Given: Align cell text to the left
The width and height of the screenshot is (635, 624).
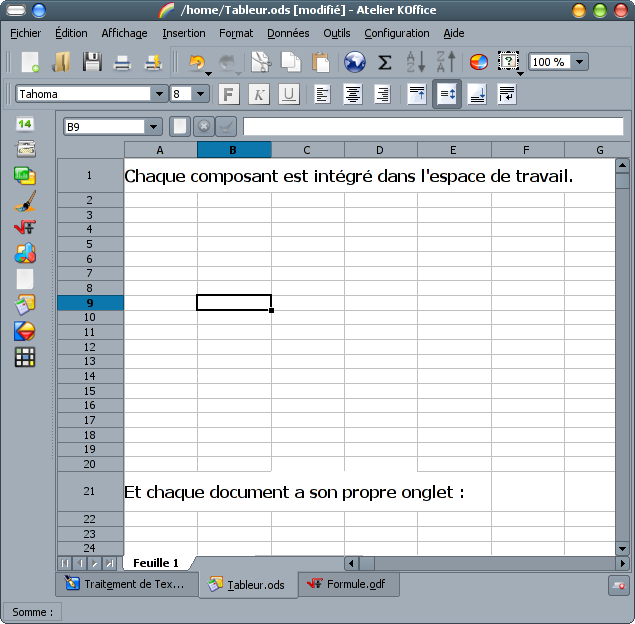Looking at the screenshot, I should [x=322, y=95].
